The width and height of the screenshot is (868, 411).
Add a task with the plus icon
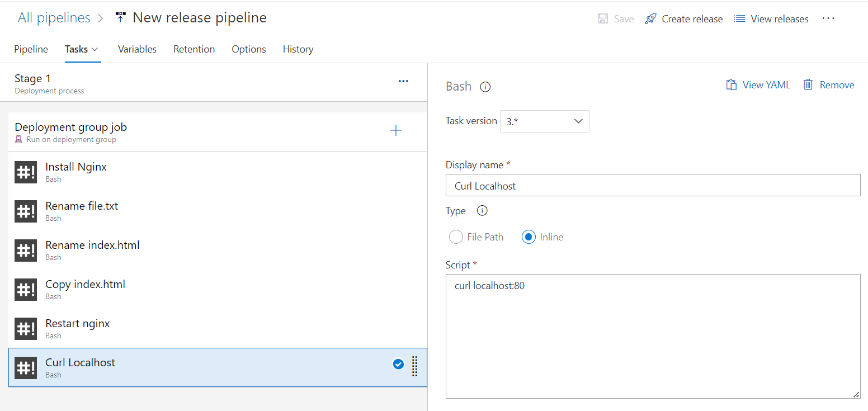pos(395,131)
